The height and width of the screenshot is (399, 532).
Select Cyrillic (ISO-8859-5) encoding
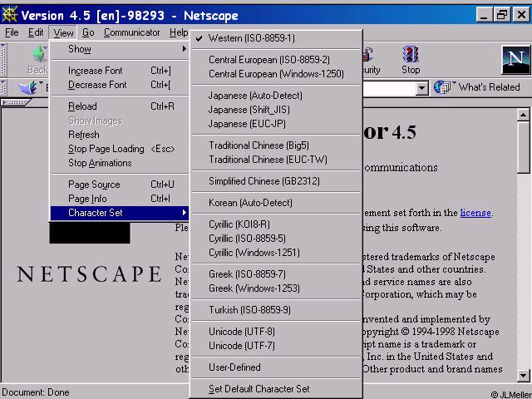coord(277,239)
